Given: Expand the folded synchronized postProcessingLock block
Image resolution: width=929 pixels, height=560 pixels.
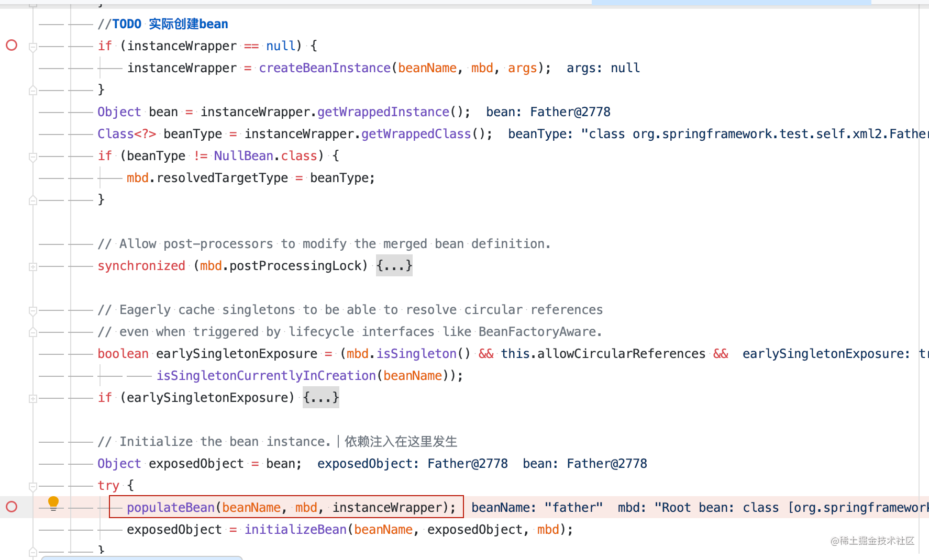Looking at the screenshot, I should (x=33, y=266).
